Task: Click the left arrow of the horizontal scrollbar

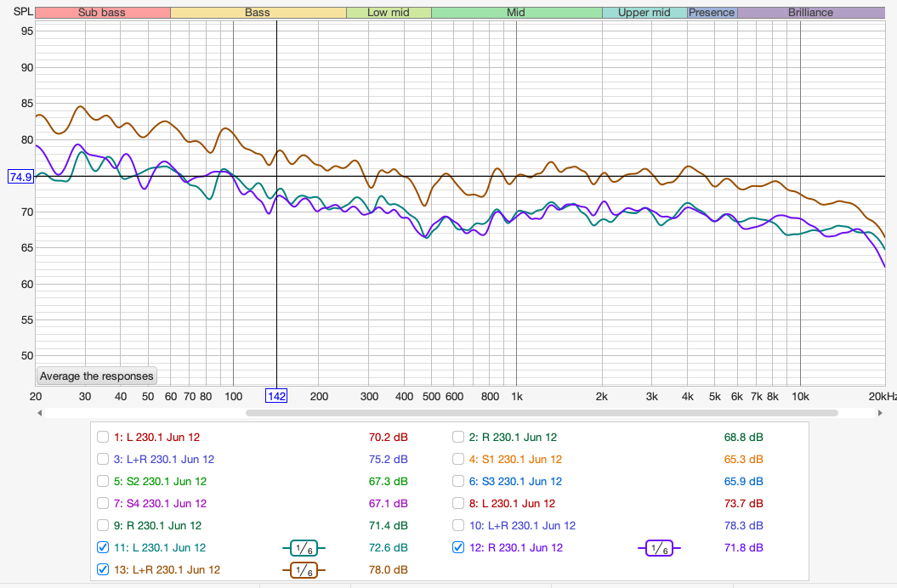Action: pos(40,413)
